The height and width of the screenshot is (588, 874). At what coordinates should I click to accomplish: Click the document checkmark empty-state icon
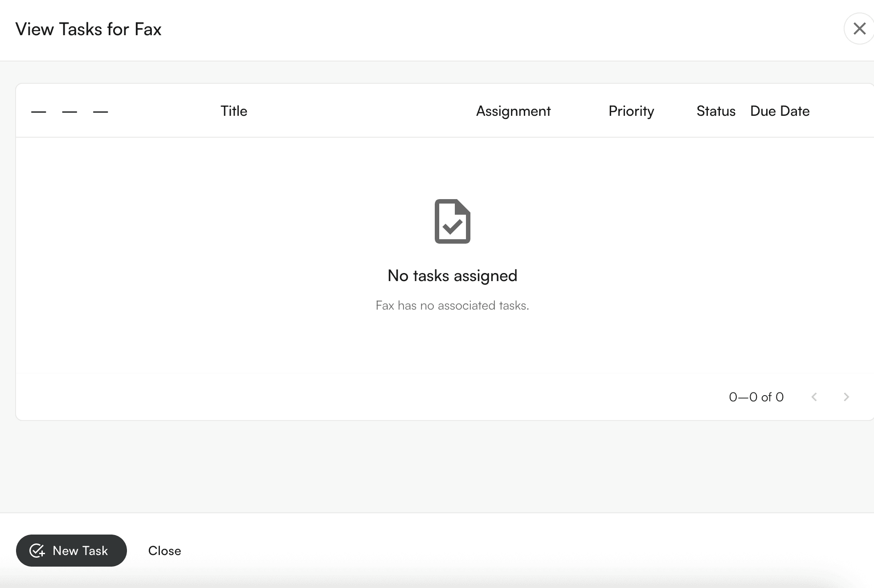click(x=452, y=221)
